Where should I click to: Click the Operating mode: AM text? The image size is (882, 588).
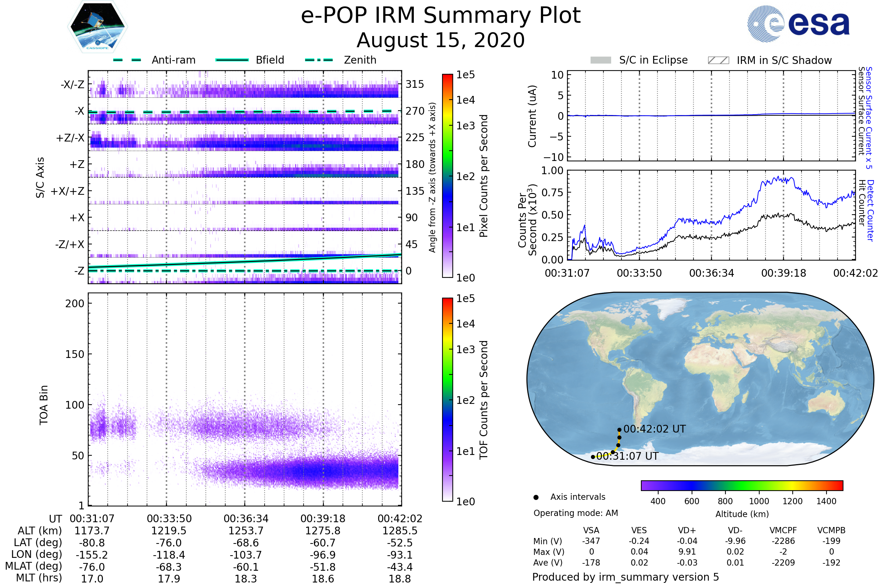coord(576,513)
